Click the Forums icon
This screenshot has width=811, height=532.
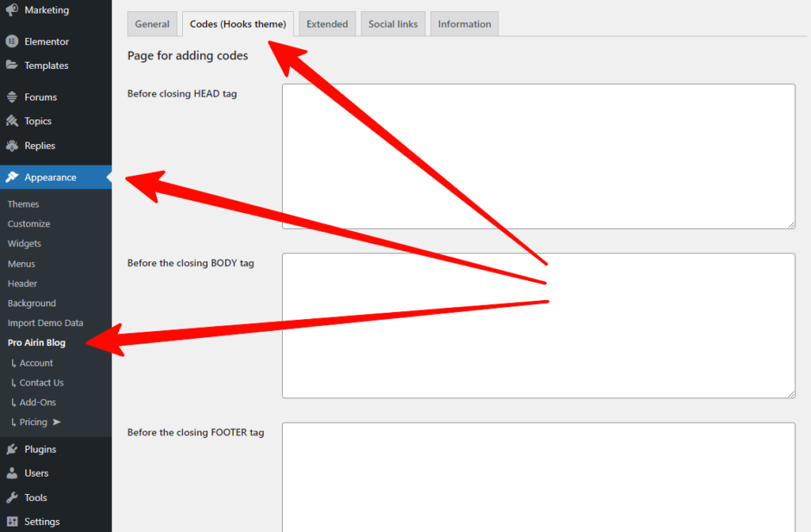pos(11,97)
